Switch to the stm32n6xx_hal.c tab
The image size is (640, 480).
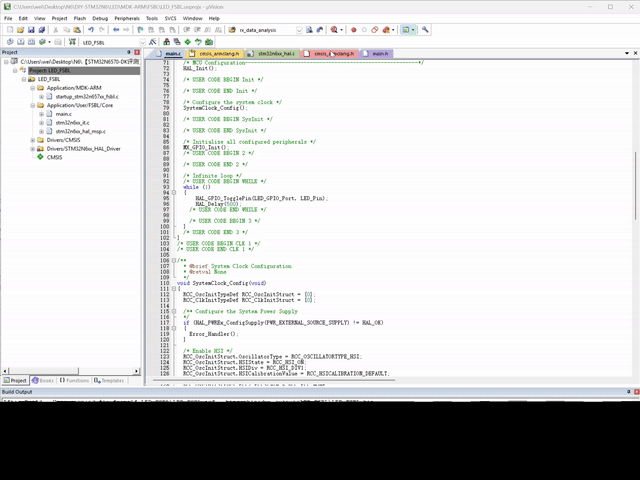click(x=272, y=53)
